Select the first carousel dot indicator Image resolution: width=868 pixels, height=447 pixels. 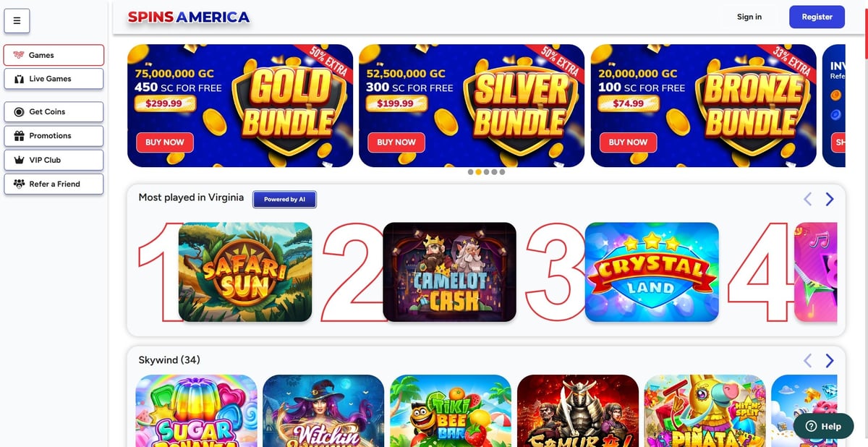tap(470, 172)
